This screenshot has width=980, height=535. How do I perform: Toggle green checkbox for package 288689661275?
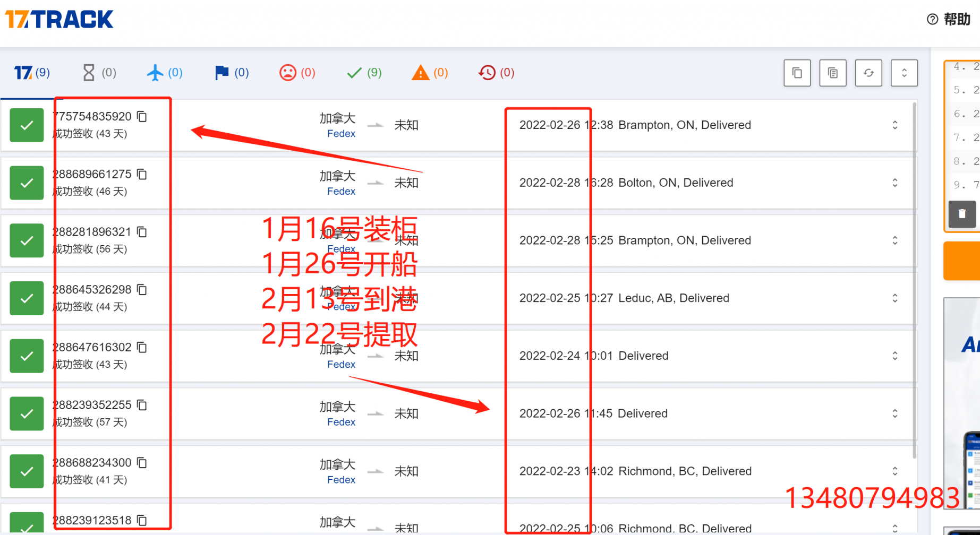click(x=27, y=183)
